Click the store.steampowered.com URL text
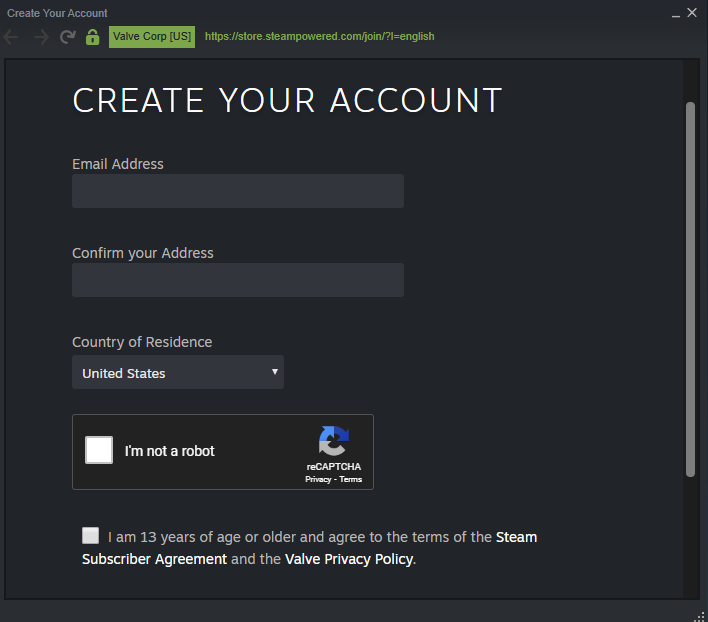708x622 pixels. 320,37
